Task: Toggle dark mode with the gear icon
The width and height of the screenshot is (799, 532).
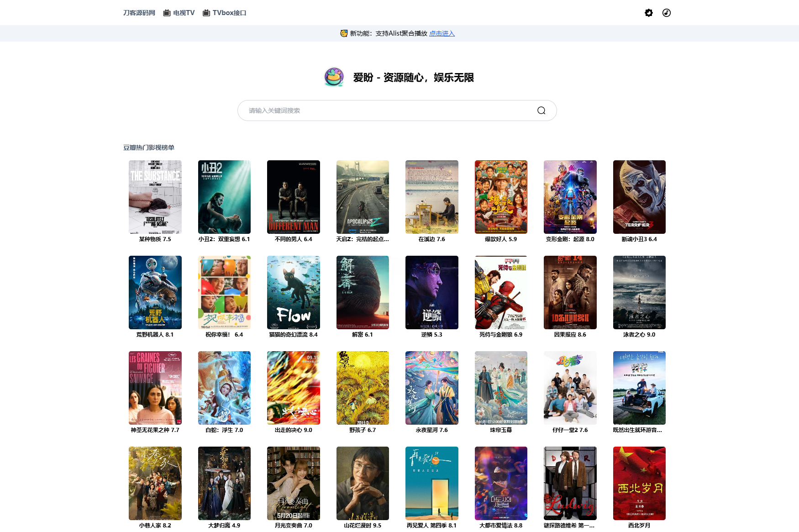Action: [648, 13]
